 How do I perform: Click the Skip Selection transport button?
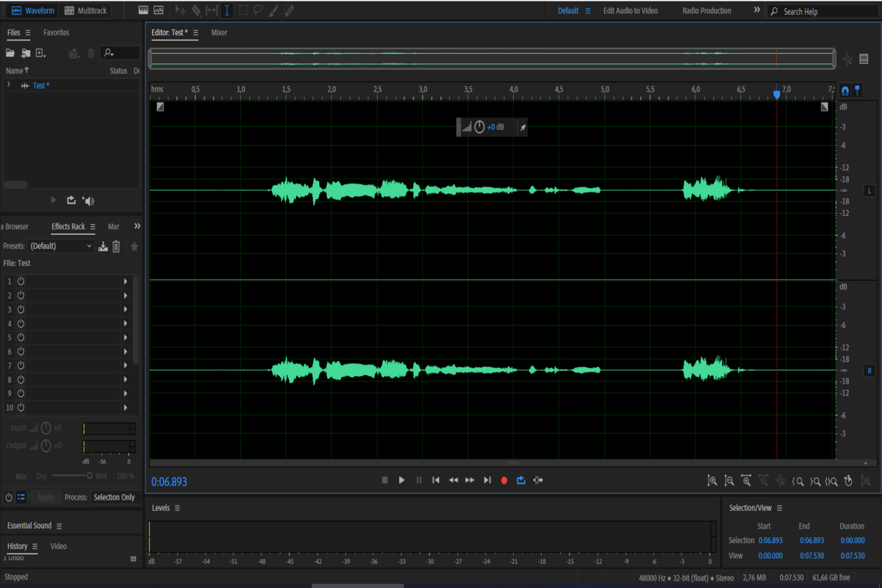pos(538,480)
